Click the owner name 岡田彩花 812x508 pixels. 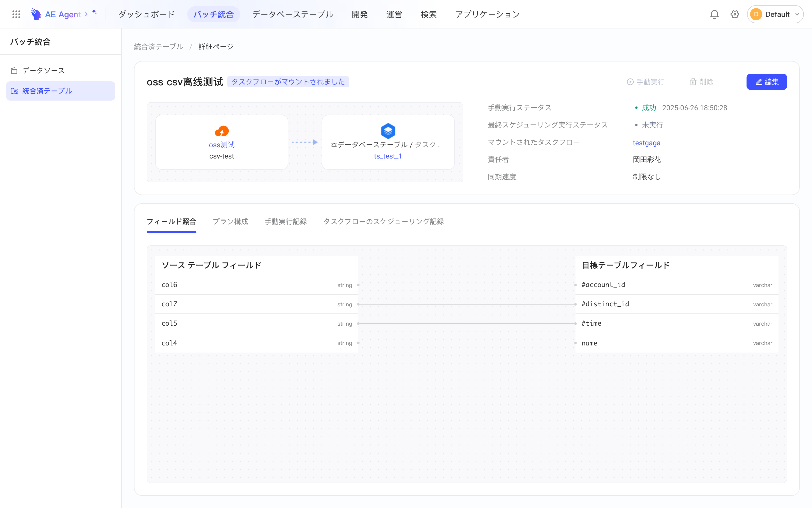[x=647, y=160]
